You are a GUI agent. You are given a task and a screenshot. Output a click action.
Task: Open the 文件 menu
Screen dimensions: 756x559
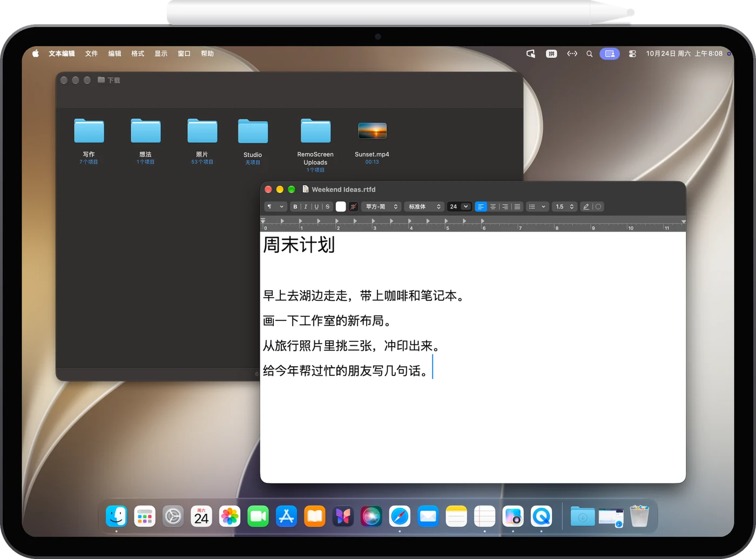(x=91, y=53)
